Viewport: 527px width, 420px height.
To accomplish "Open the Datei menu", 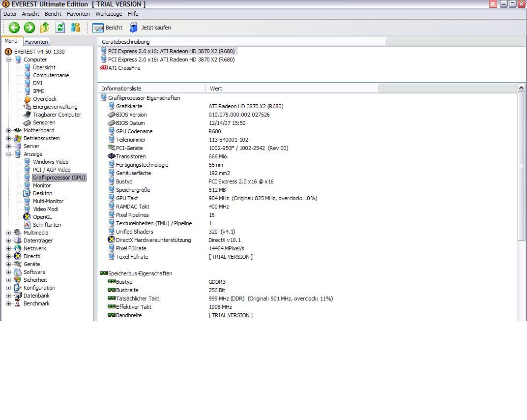I will [10, 14].
